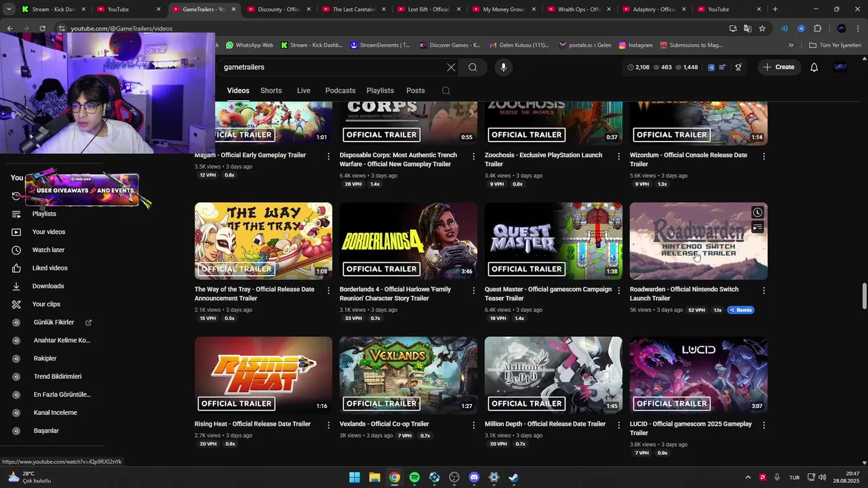Image resolution: width=868 pixels, height=488 pixels.
Task: Search within channel using magnifier icon
Action: [446, 91]
